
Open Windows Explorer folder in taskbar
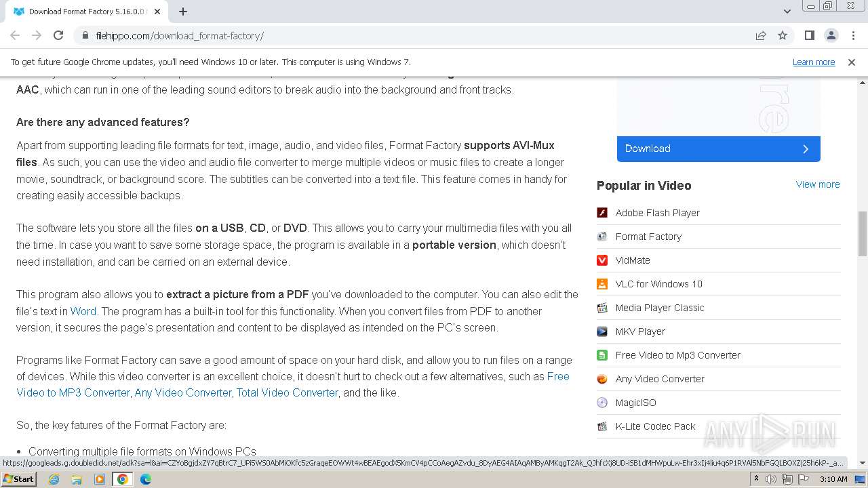coord(77,479)
